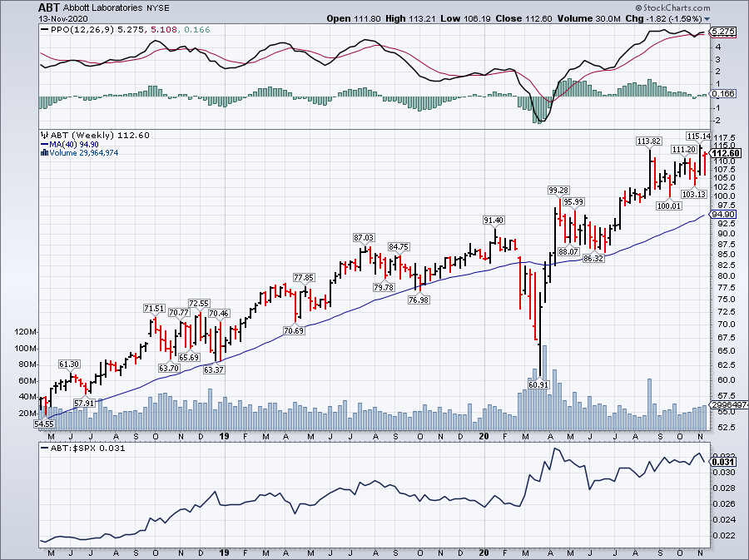Click the 103.13 low price annotation
The image size is (749, 560).
[694, 195]
